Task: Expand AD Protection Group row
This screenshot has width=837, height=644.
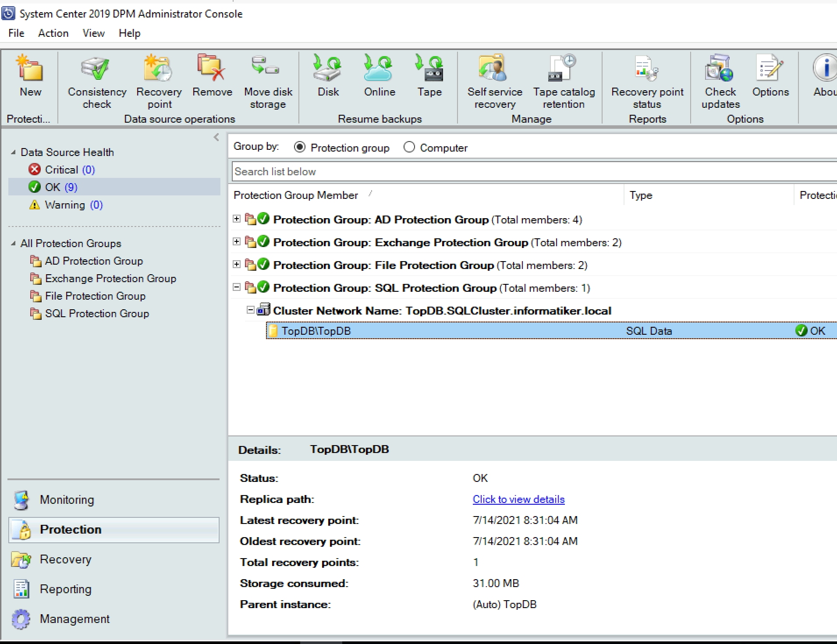Action: (x=237, y=219)
